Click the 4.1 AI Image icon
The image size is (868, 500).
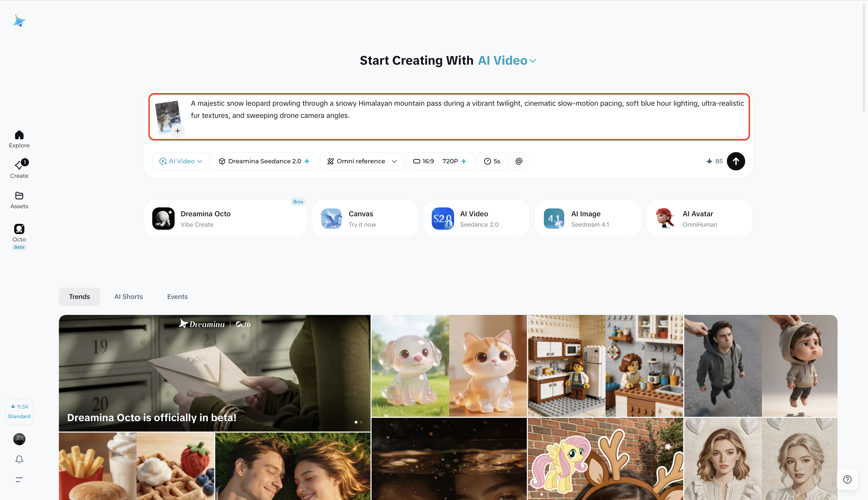point(554,219)
